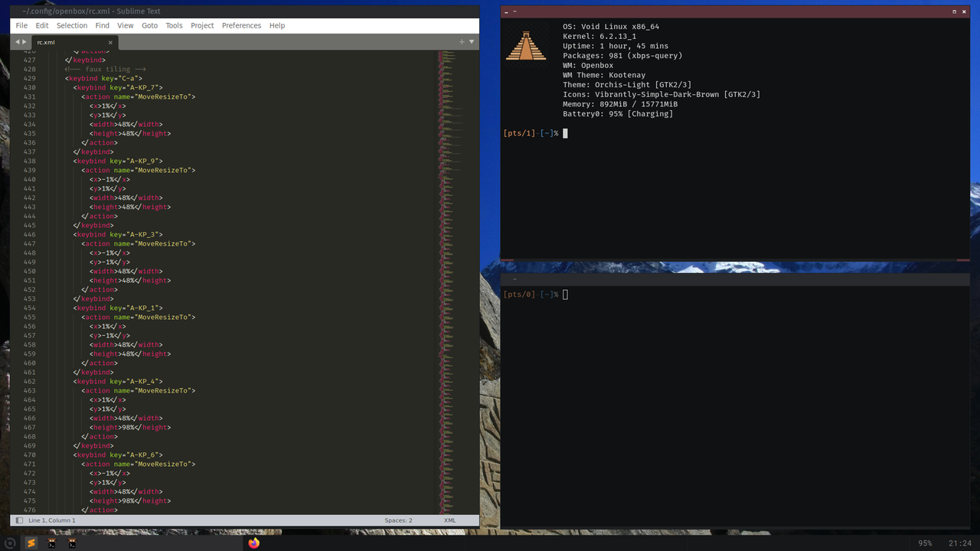Click the line with key="A-KP_6"
The image size is (980, 551).
(x=118, y=455)
